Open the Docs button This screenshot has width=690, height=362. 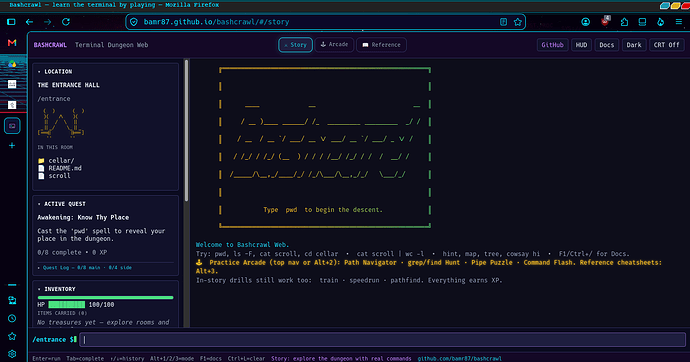pyautogui.click(x=606, y=45)
